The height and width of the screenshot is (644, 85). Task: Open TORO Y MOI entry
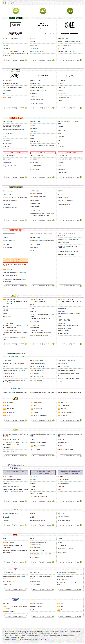click(61, 87)
